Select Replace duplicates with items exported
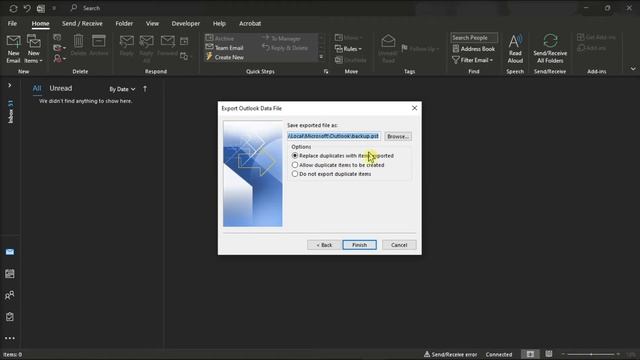Viewport: 640px width, 360px height. coord(342,156)
